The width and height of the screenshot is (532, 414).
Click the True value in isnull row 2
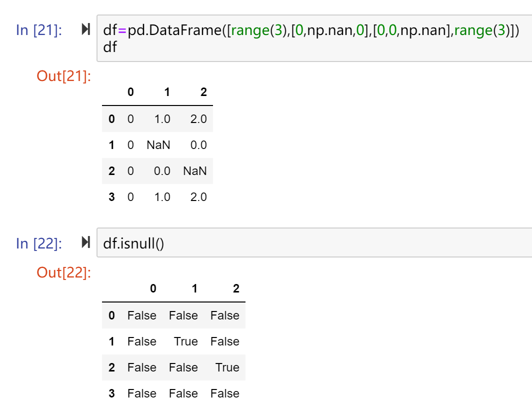(227, 367)
